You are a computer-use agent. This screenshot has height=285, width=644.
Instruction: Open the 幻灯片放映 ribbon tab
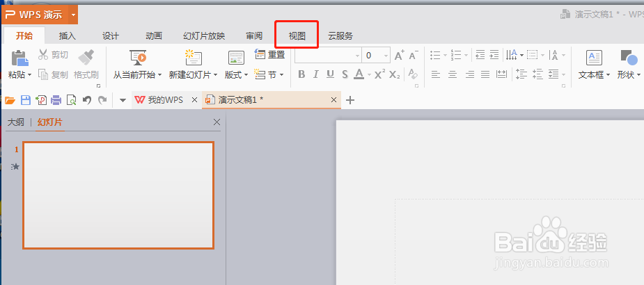point(204,36)
